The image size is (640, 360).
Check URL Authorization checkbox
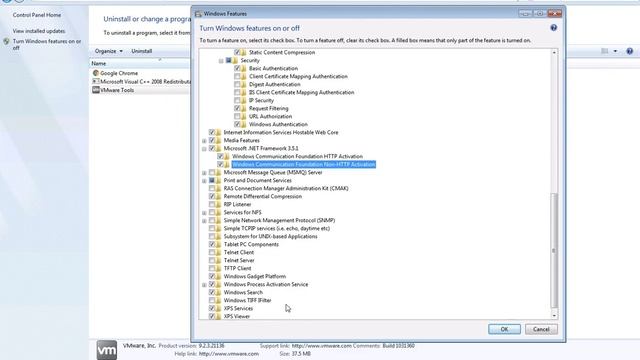tap(237, 116)
